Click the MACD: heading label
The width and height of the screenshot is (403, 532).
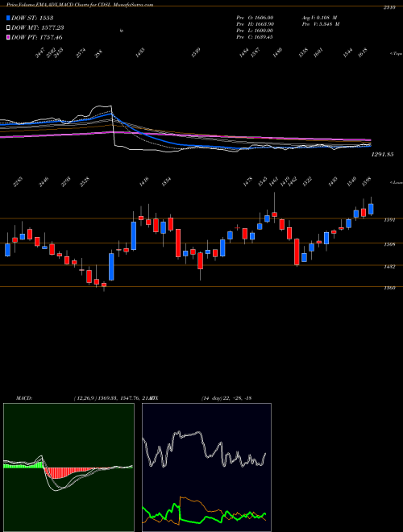[24, 397]
